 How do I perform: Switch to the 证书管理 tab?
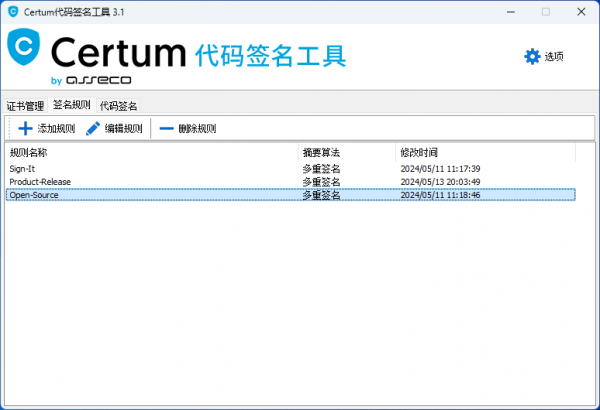point(25,106)
